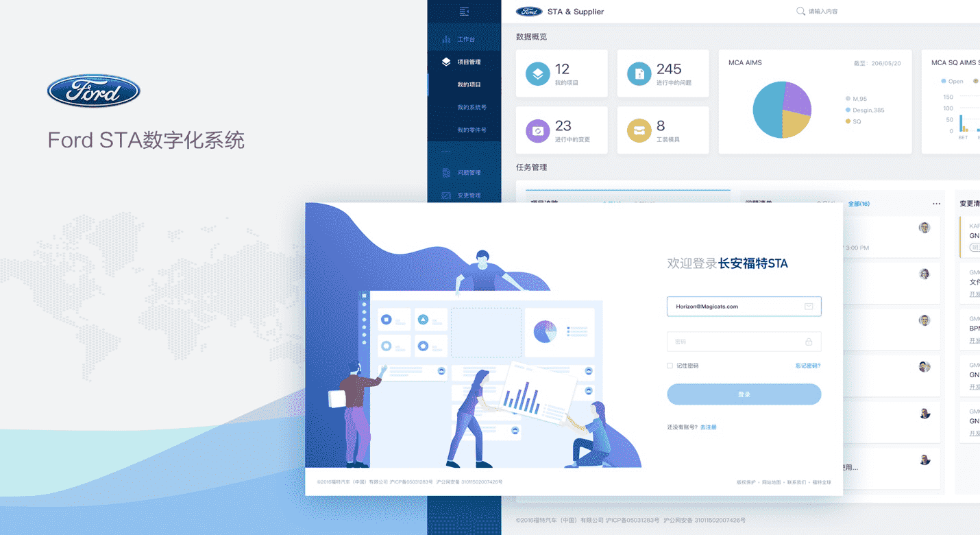Screen dimensions: 980x535
Task: Click the 全部(16) filter link
Action: [859, 204]
